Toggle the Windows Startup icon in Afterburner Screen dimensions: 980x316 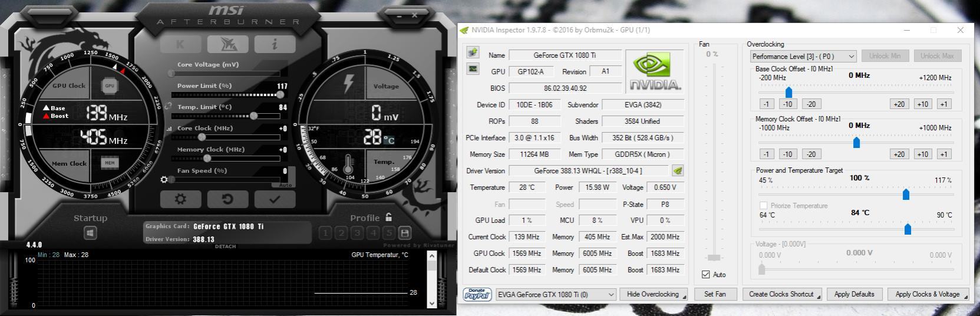click(x=90, y=233)
